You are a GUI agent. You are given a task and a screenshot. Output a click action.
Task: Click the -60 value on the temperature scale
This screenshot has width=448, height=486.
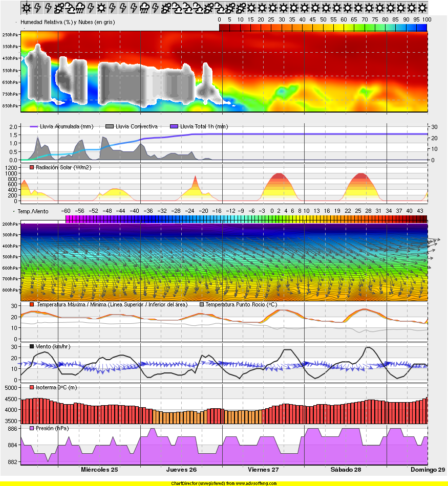click(x=66, y=211)
